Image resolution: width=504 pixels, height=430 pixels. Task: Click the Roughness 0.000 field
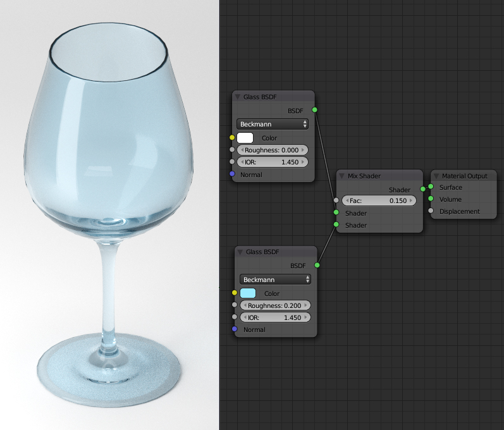[x=273, y=150]
